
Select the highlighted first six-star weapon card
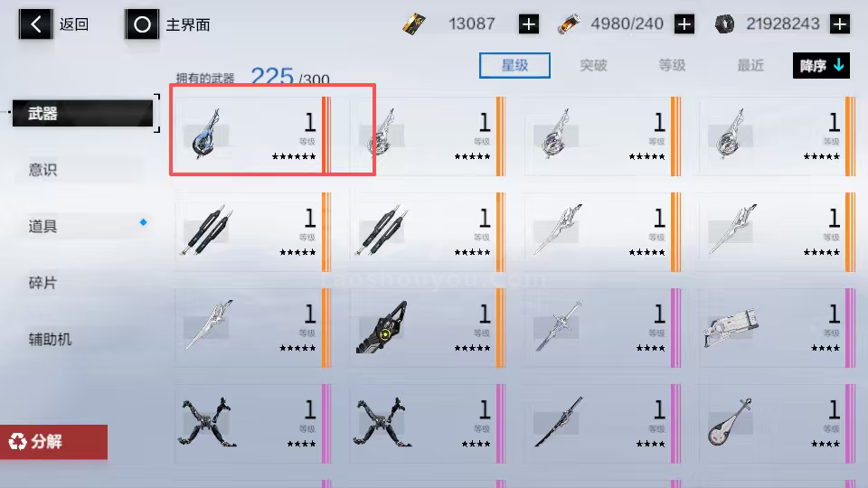[252, 135]
